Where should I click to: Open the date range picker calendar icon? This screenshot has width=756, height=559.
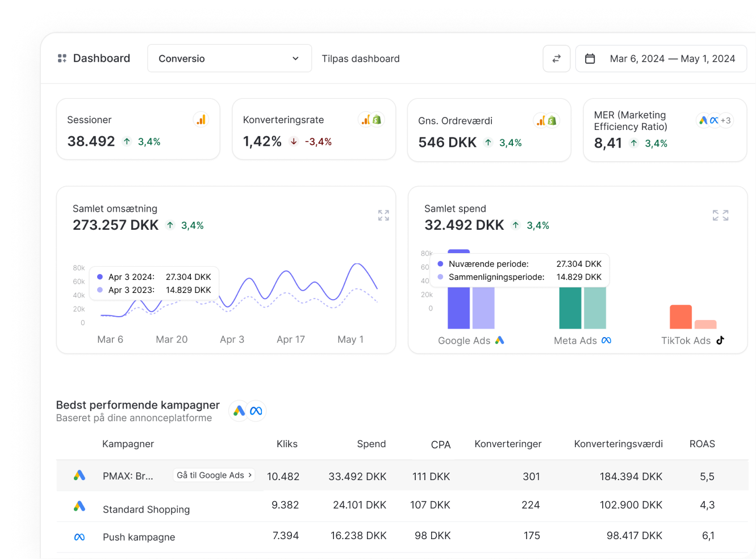[x=590, y=58]
